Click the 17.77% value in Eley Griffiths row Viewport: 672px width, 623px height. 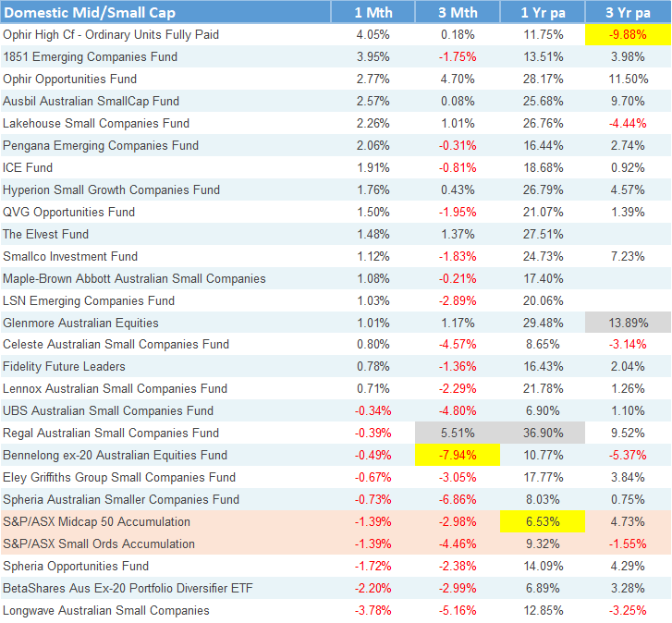(x=543, y=477)
